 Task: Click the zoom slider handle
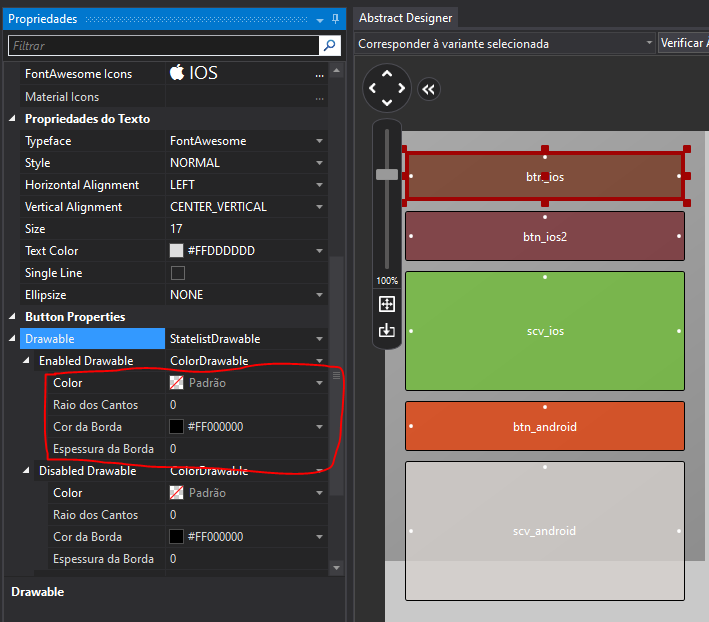click(x=387, y=174)
